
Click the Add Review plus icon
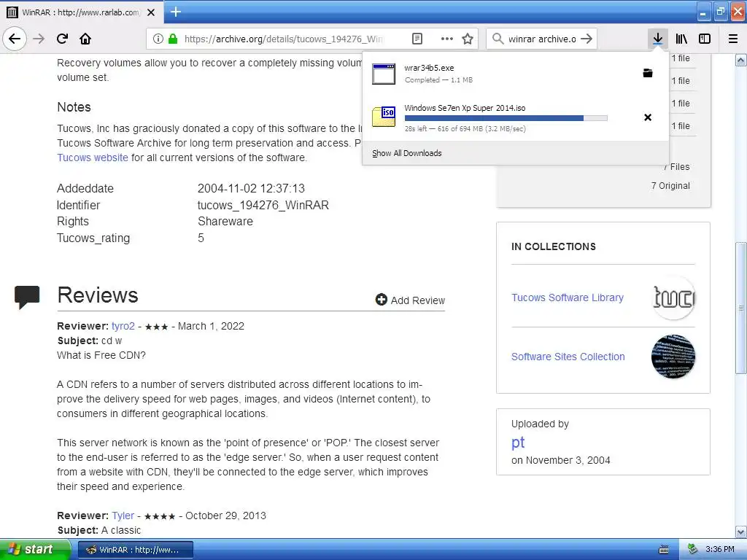[381, 300]
